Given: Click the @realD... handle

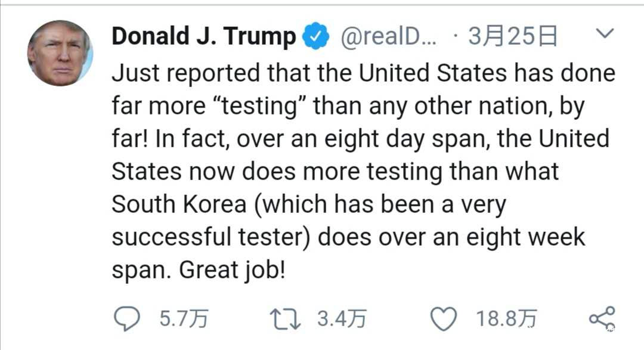Looking at the screenshot, I should click(388, 38).
